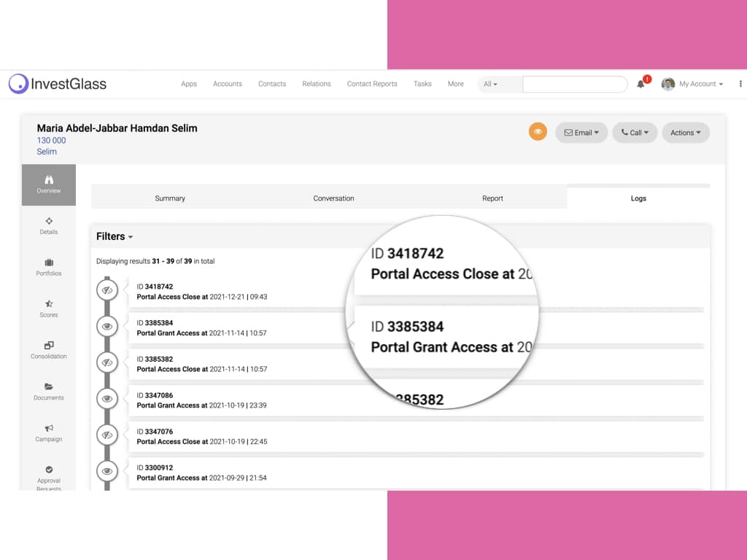Image resolution: width=747 pixels, height=560 pixels.
Task: Select the Logs tab
Action: tap(638, 198)
